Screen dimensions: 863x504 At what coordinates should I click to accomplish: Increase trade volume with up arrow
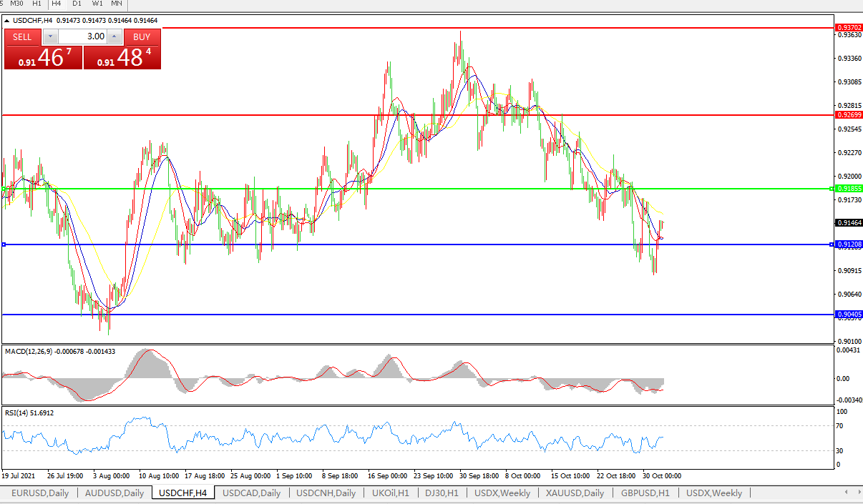pyautogui.click(x=113, y=36)
